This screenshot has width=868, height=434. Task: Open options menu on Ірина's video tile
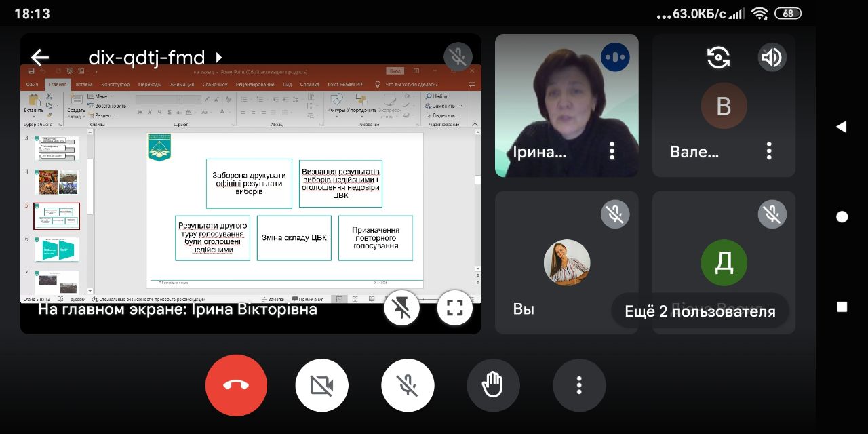tap(612, 151)
